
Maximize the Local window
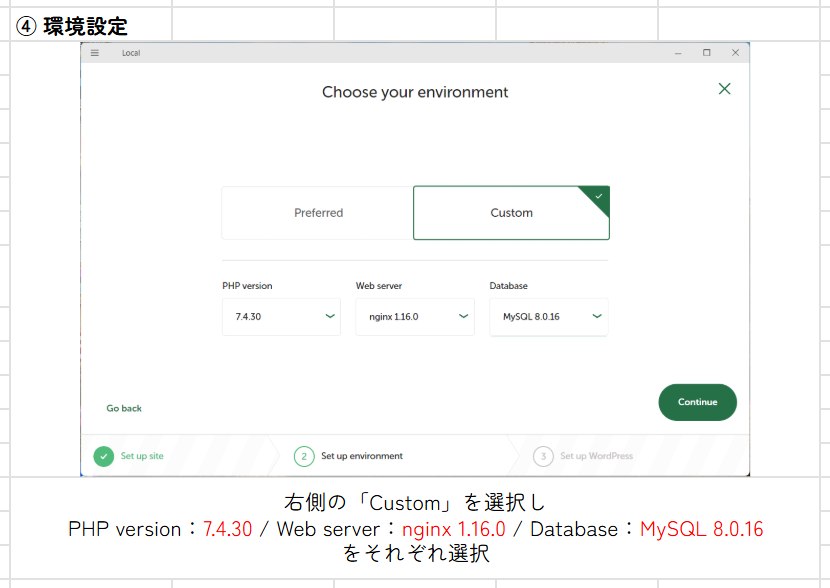click(x=706, y=53)
